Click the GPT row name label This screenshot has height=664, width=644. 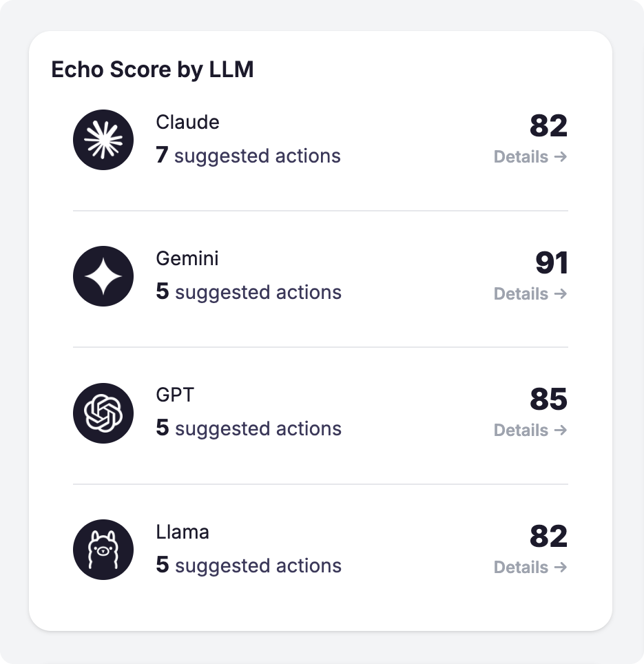pos(174,395)
